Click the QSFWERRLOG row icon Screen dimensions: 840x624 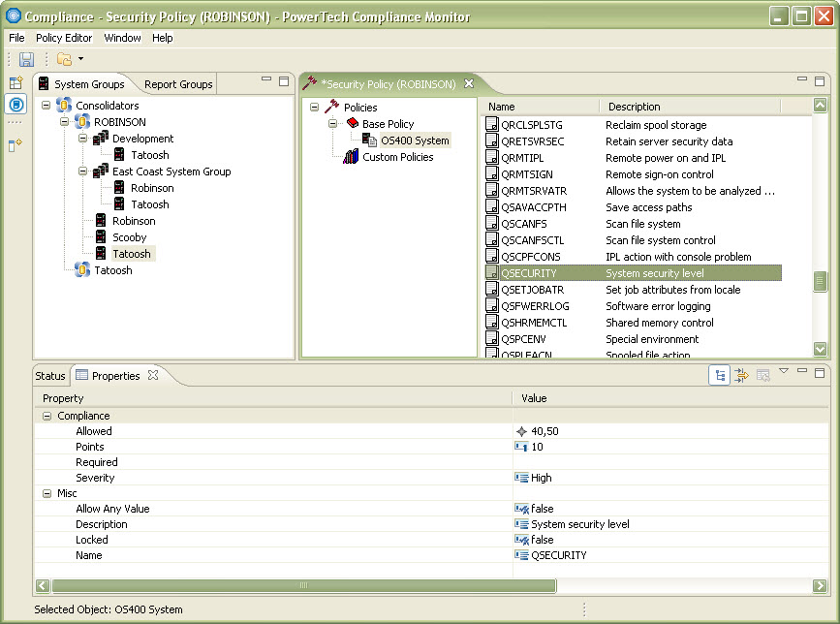click(492, 306)
